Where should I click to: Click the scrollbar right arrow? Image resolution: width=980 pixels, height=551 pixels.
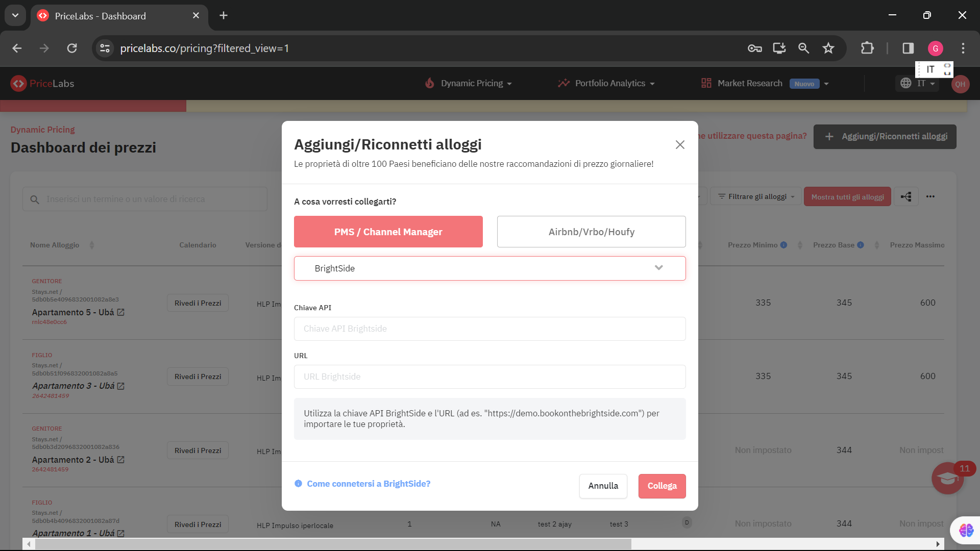938,544
